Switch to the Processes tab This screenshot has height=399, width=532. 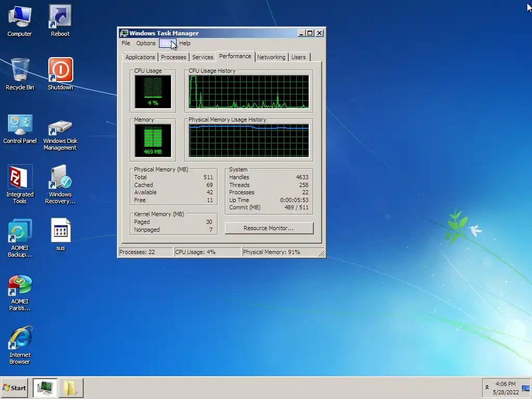coord(174,57)
